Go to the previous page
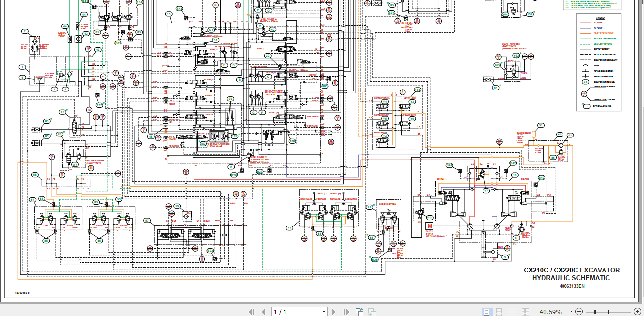The width and height of the screenshot is (644, 316). 263,312
